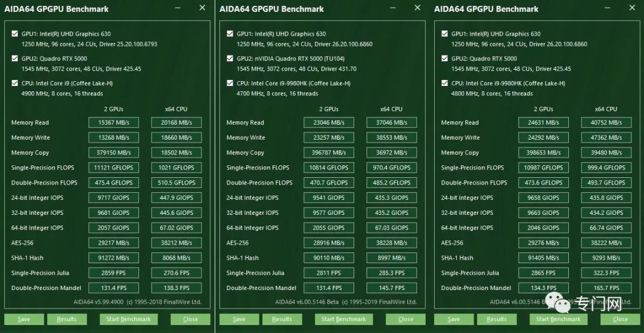Start Benchmark in the left AIDA64 window
Screen dimensions: 644x333
pos(129,319)
